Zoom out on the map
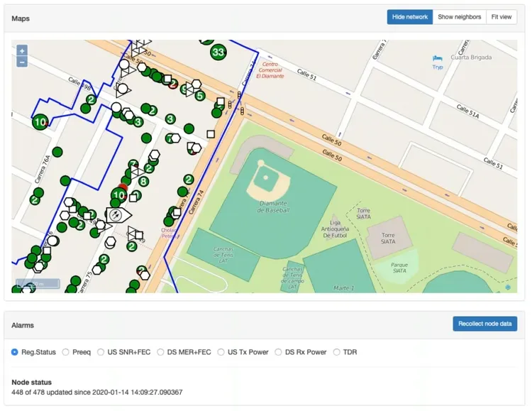The height and width of the screenshot is (411, 532). [22, 62]
